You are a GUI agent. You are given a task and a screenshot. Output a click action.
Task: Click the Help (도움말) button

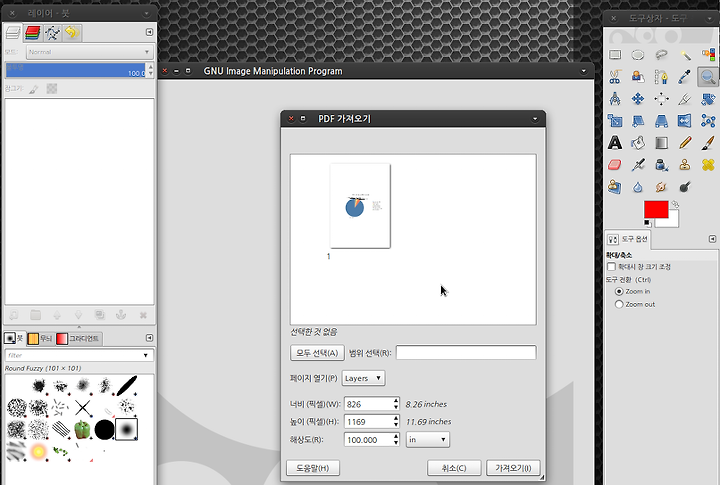313,468
